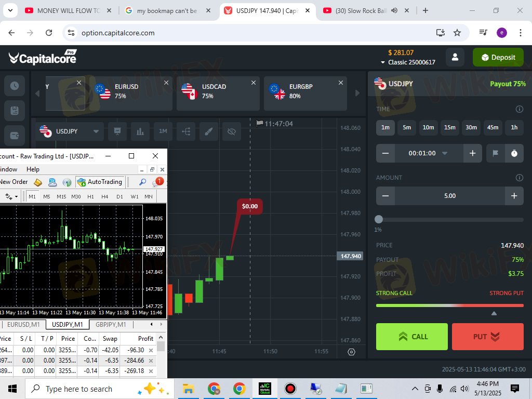Open the account profile icon

[455, 57]
